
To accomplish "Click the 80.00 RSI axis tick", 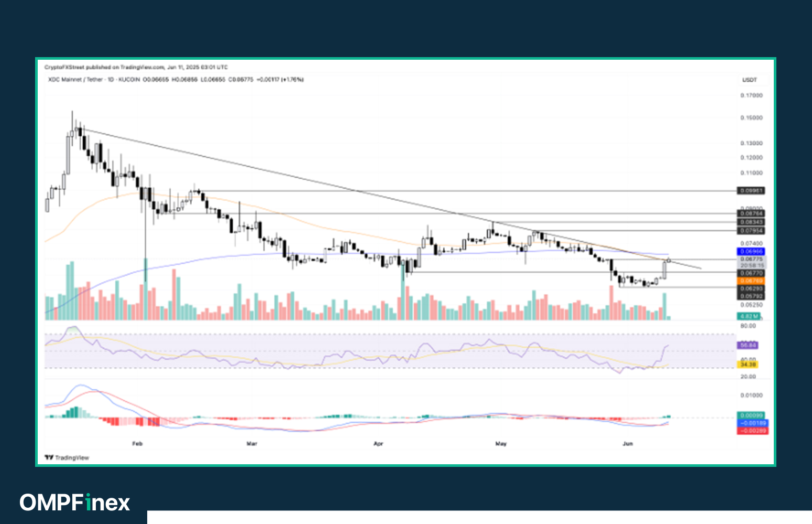I will 748,326.
